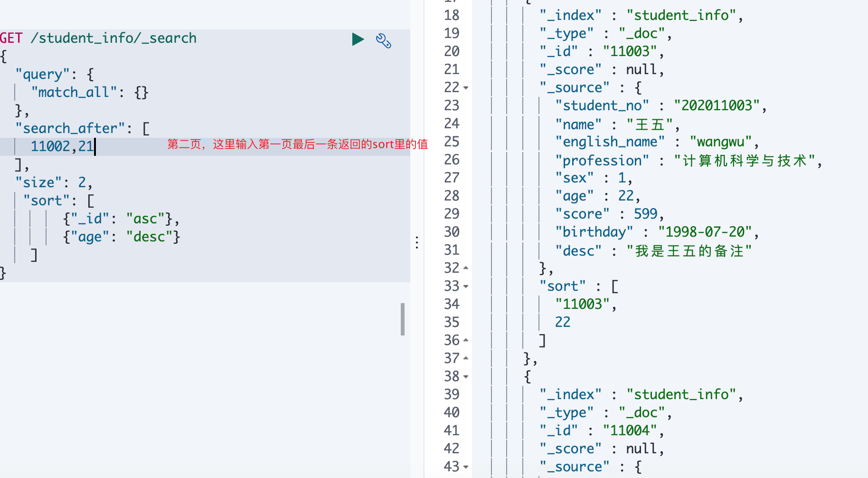This screenshot has height=478, width=868.
Task: Toggle the fold arrow at line 32
Action: pyautogui.click(x=466, y=268)
